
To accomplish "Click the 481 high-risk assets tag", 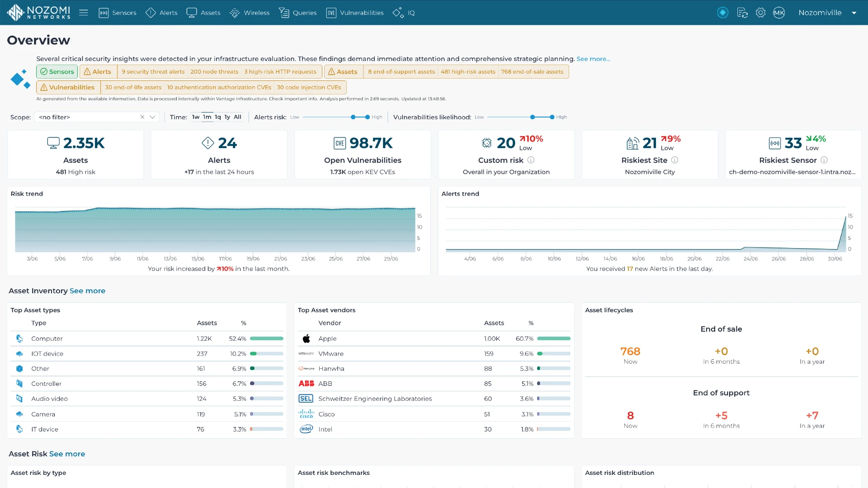I will pos(468,71).
